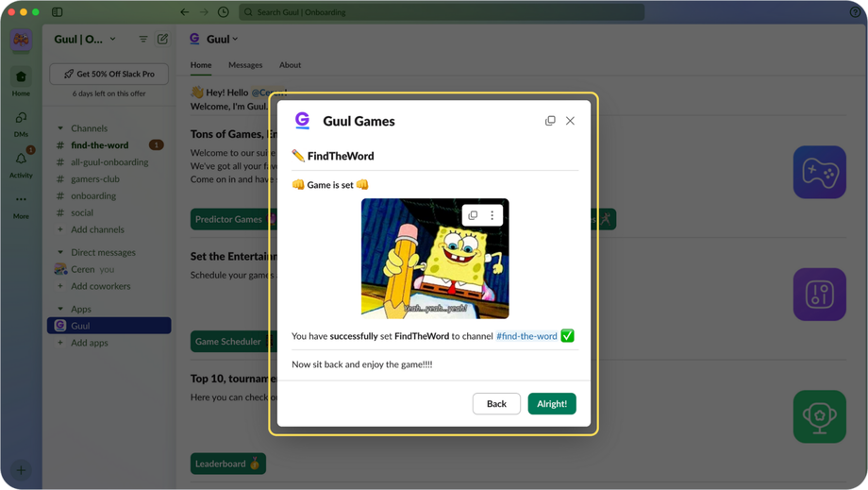The image size is (868, 490).
Task: Switch to the Messages tab
Action: [x=245, y=65]
